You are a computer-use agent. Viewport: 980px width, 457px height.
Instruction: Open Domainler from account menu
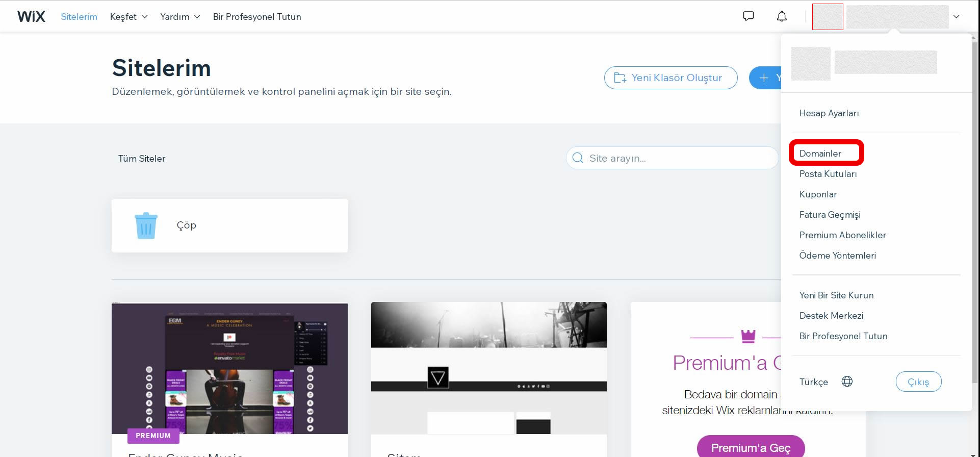(x=820, y=154)
